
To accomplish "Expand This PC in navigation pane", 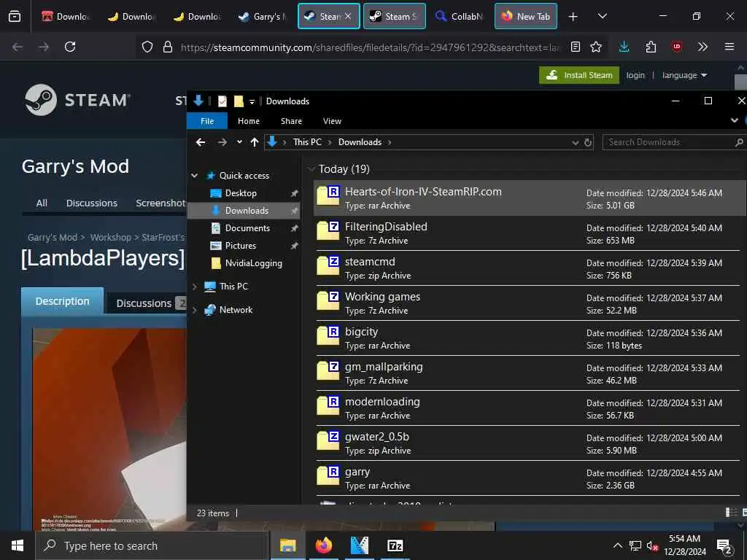I will point(194,286).
